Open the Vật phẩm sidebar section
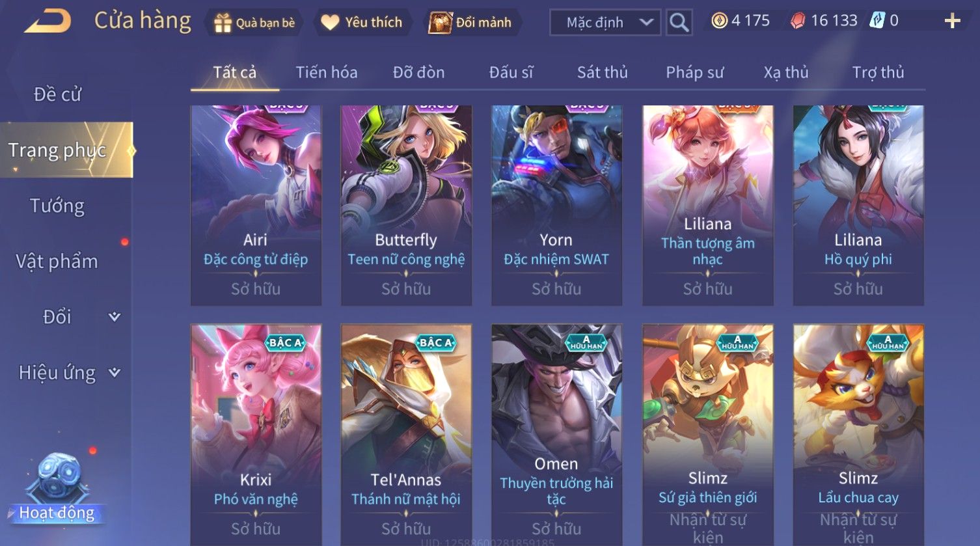 click(x=57, y=262)
